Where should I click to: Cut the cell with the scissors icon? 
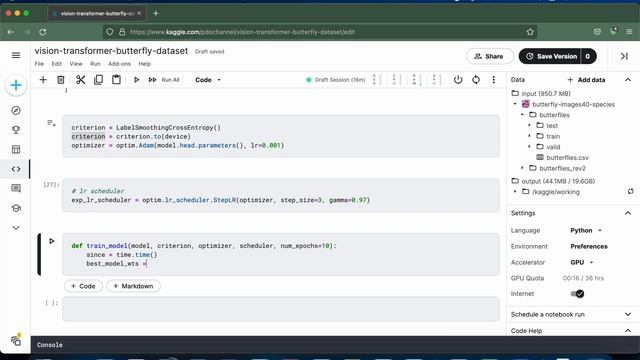click(80, 80)
